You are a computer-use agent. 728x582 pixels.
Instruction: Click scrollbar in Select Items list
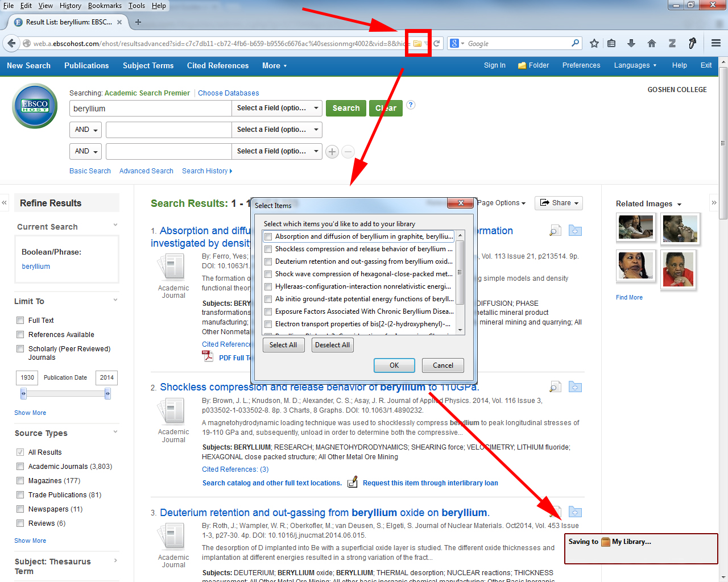(x=460, y=273)
